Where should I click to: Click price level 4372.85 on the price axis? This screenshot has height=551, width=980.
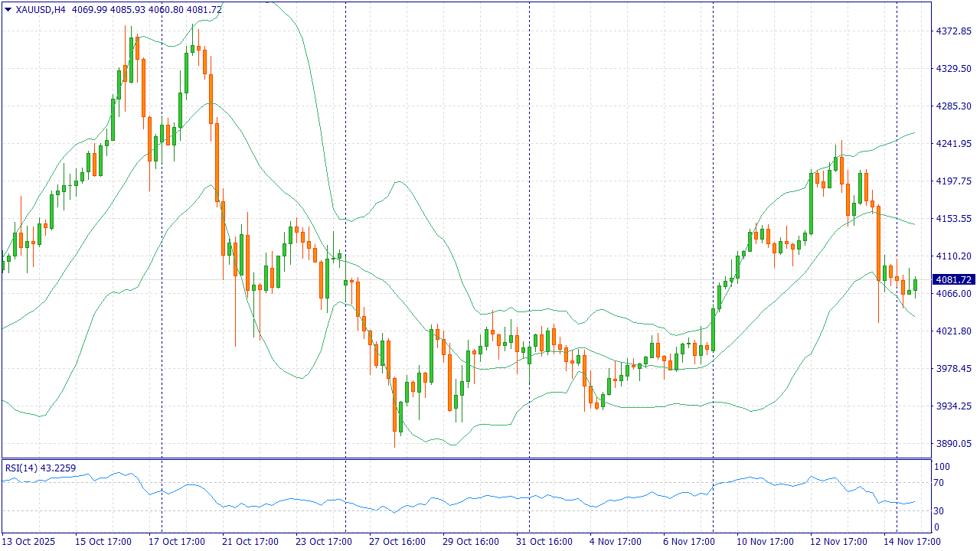click(953, 31)
